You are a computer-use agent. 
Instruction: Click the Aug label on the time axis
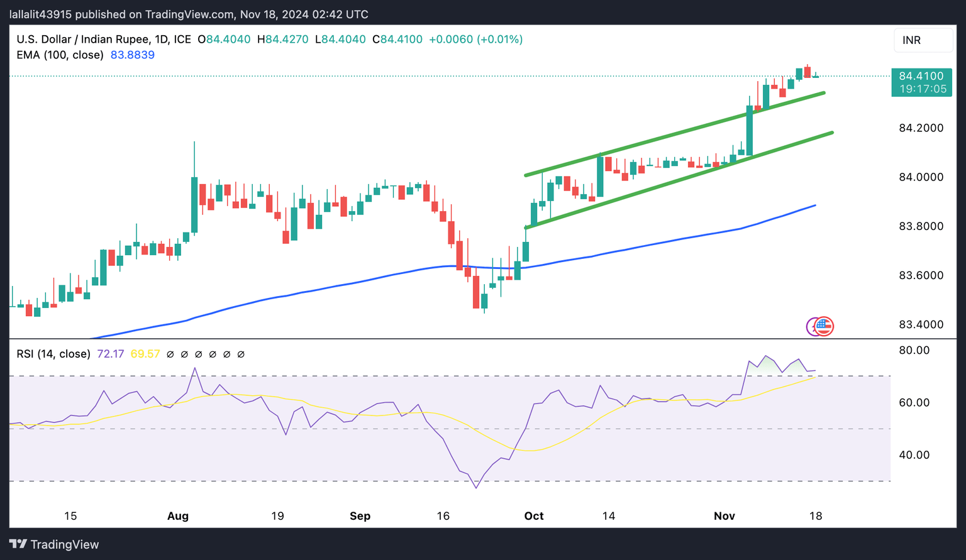pyautogui.click(x=178, y=516)
